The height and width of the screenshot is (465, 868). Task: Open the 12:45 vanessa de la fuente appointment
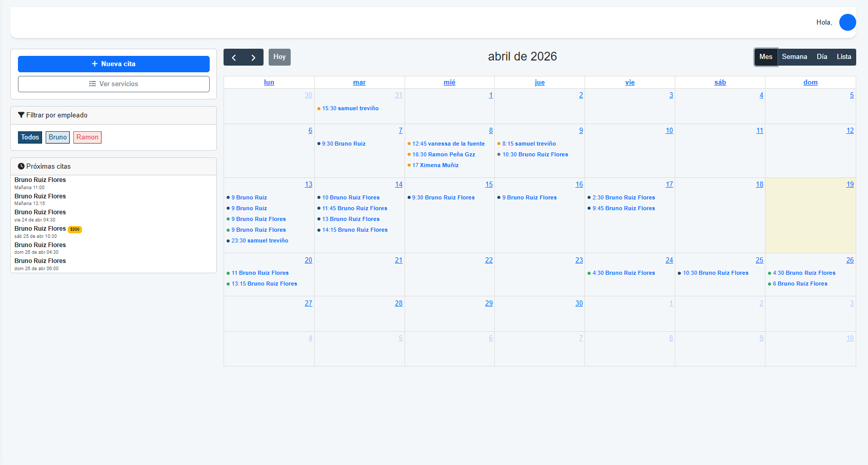point(448,144)
